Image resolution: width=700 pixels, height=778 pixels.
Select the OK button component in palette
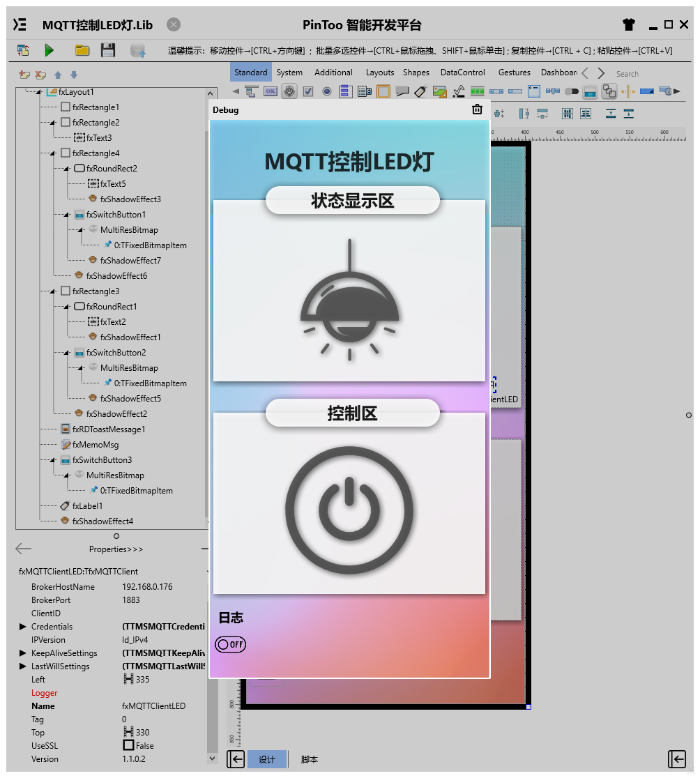point(271,91)
